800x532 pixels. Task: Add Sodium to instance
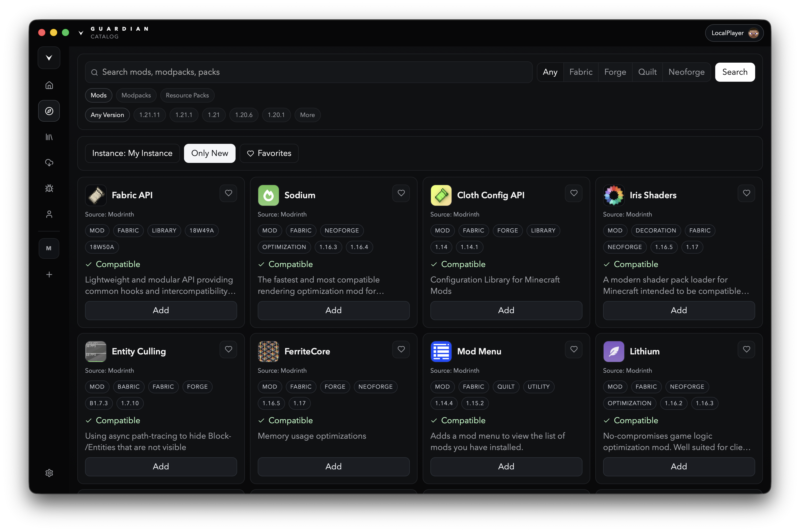(334, 310)
